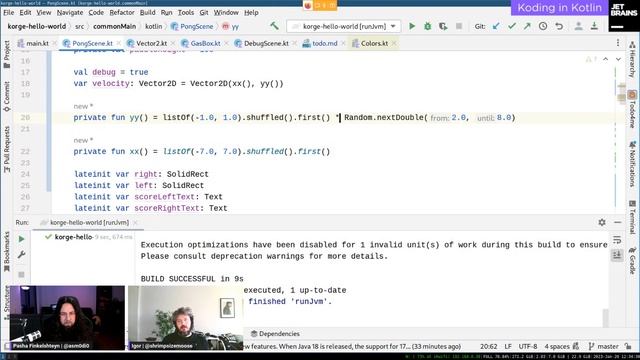The height and width of the screenshot is (360, 640).
Task: Open the user profile icon in toolbar
Action: point(578,26)
